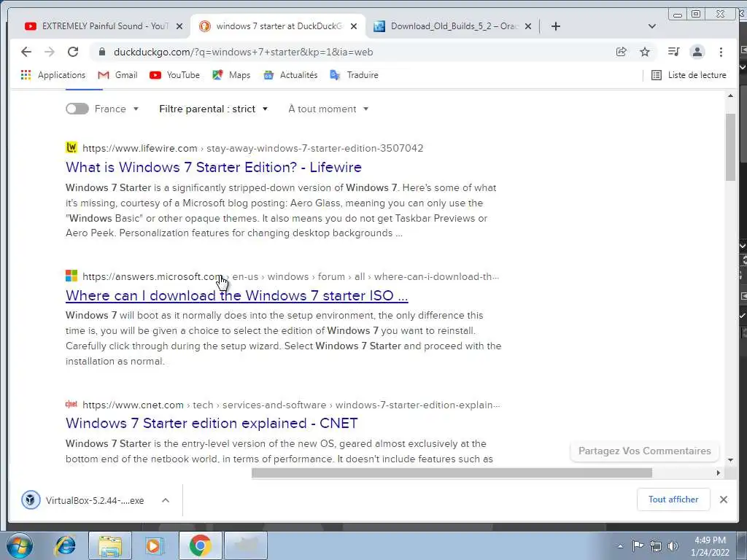The width and height of the screenshot is (747, 560).
Task: Close the Download_Old_Builds tab
Action: tap(528, 26)
